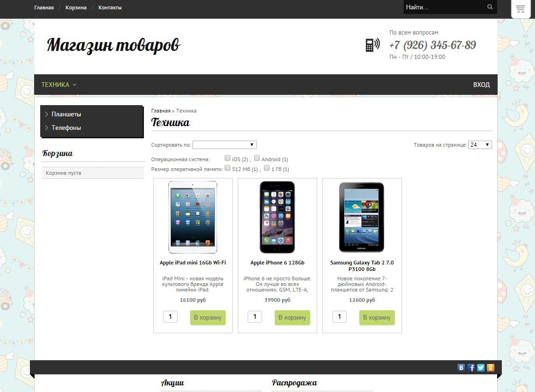The image size is (535, 392).
Task: Click the Apple iPhone 6 product image
Action: 278,217
